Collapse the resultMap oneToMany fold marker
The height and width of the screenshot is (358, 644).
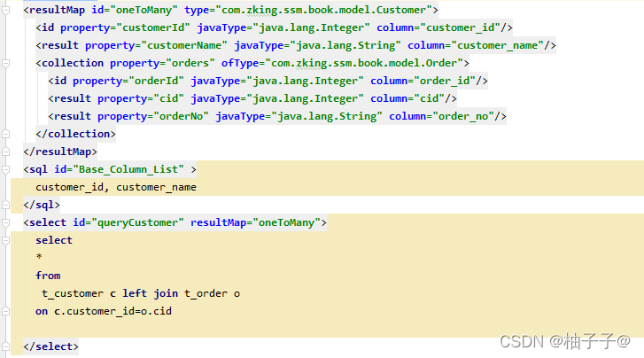(5, 10)
